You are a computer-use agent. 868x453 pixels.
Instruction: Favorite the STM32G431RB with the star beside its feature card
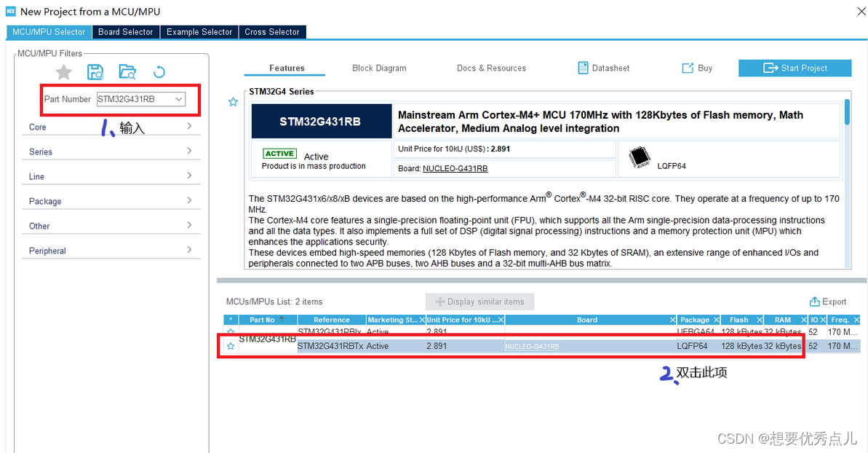(x=233, y=102)
